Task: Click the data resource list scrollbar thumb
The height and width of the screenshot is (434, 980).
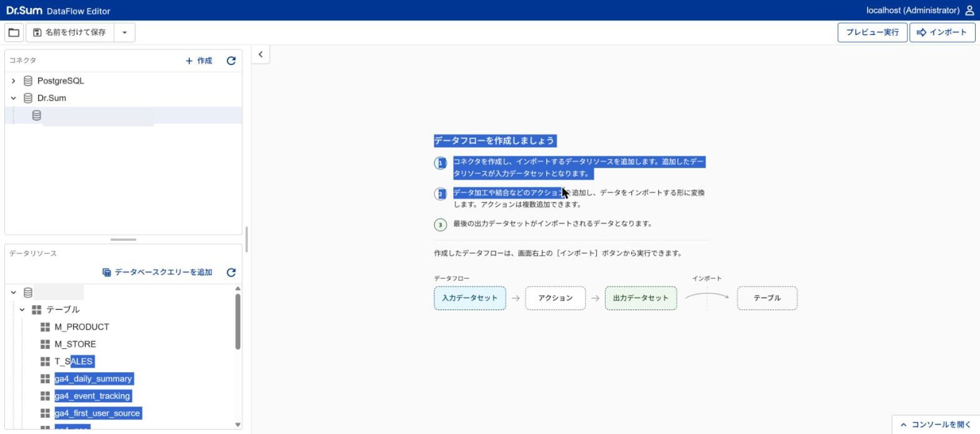Action: (x=237, y=321)
